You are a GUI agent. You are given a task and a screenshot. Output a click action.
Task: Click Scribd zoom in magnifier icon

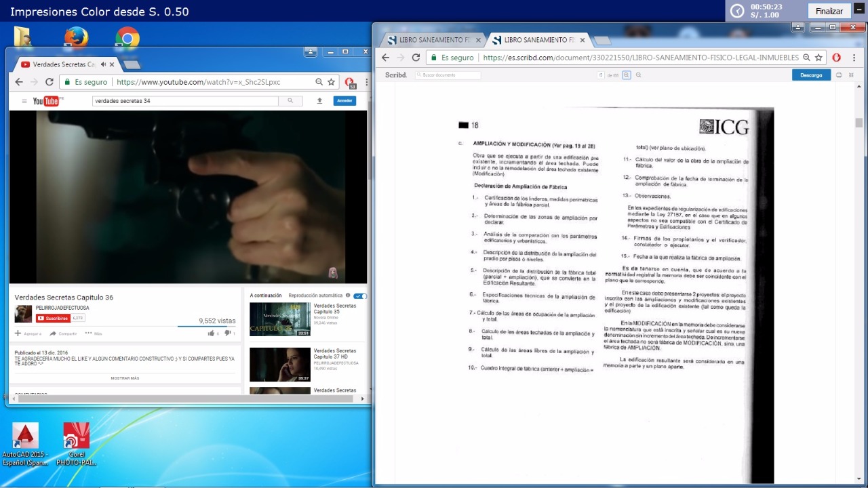pos(626,75)
